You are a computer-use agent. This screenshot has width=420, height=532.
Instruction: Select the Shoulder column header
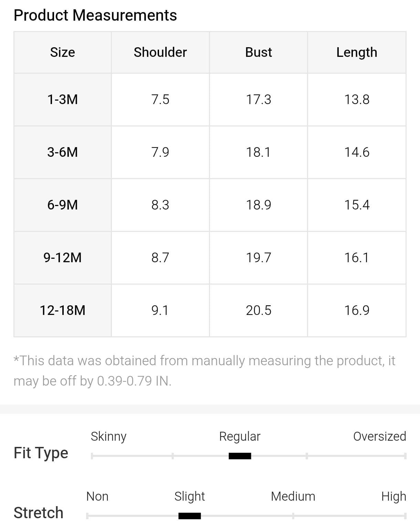(x=160, y=52)
